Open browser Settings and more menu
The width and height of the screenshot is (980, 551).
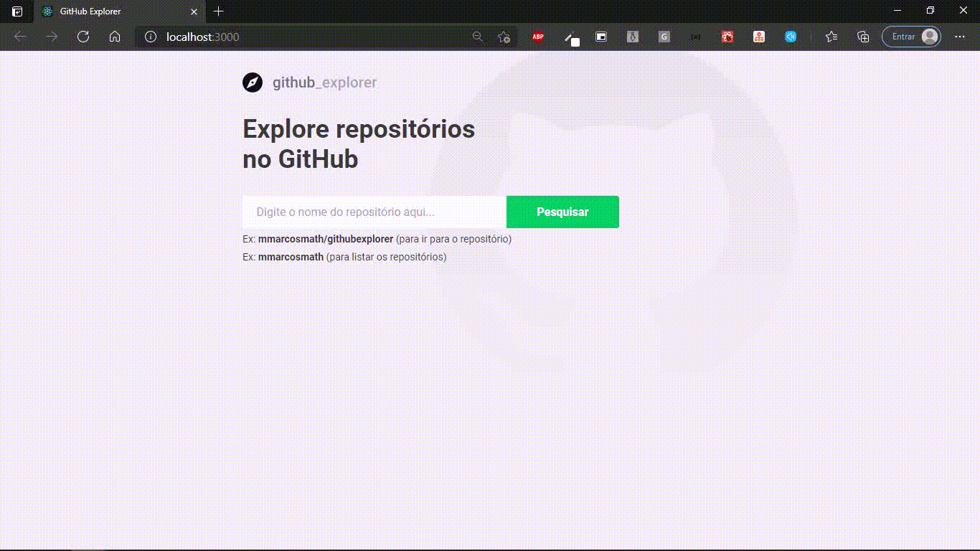click(960, 37)
